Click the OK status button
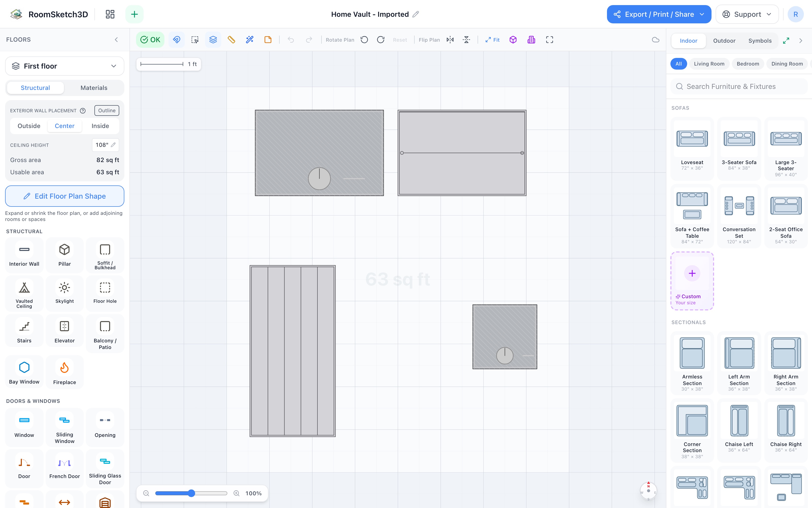Viewport: 812px width, 508px height. point(150,40)
